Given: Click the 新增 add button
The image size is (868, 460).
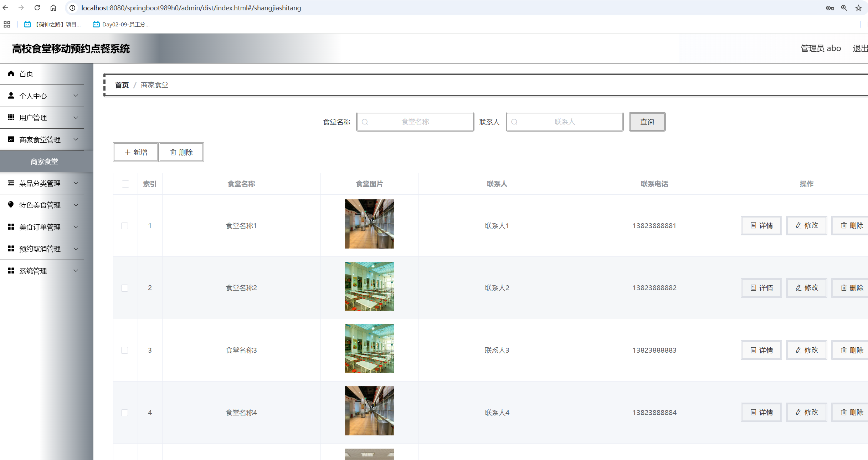Looking at the screenshot, I should (x=136, y=152).
